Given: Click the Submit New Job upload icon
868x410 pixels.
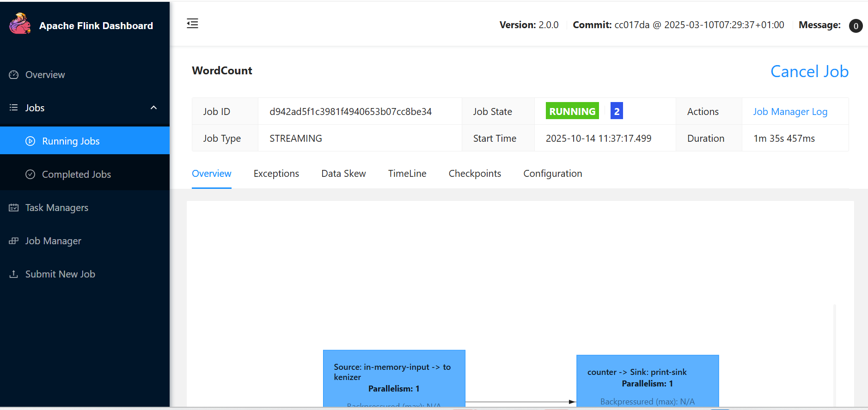Looking at the screenshot, I should 14,274.
